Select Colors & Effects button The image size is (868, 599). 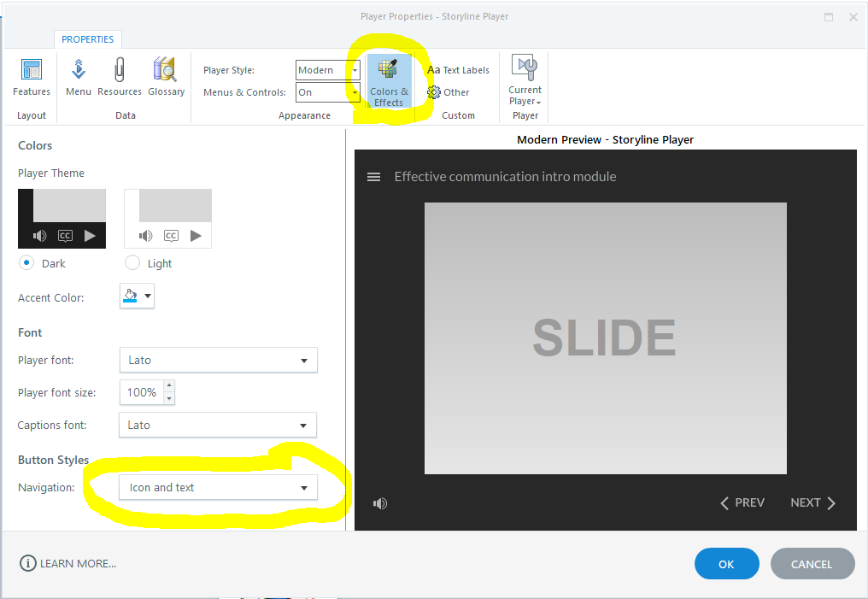390,81
